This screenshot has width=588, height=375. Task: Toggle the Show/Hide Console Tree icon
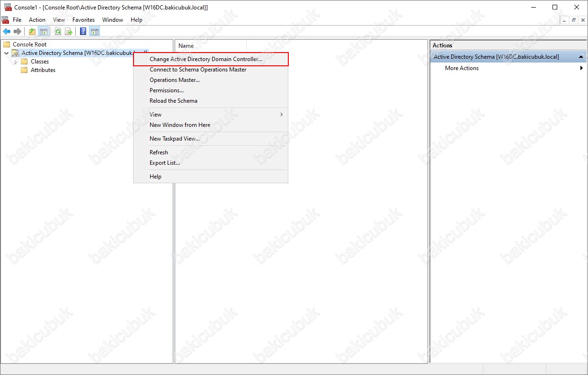click(x=43, y=32)
